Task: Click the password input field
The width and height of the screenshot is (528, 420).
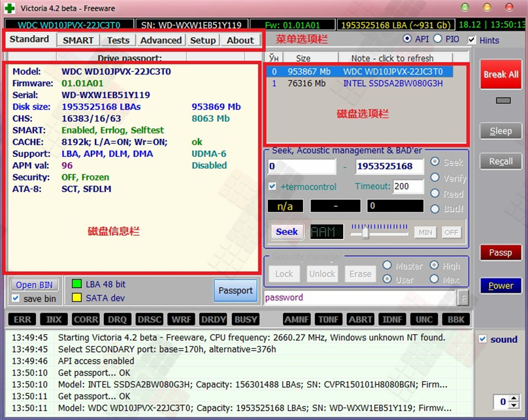Action: tap(360, 298)
